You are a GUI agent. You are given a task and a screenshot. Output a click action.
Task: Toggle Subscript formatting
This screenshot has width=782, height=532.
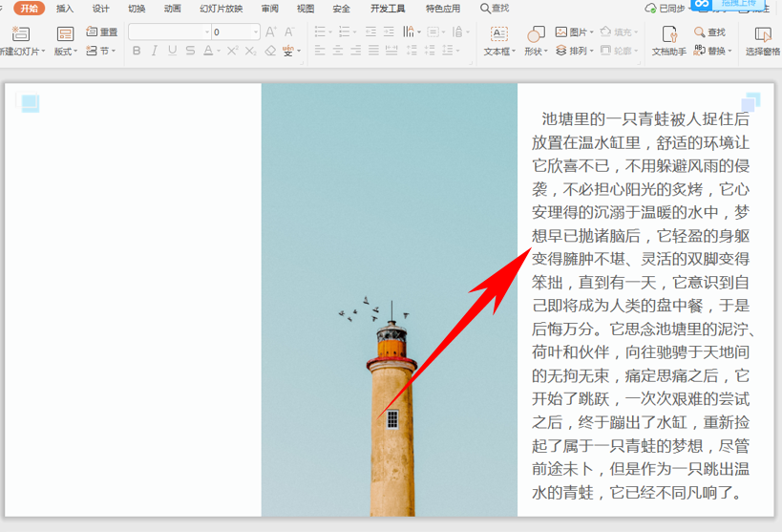(251, 51)
